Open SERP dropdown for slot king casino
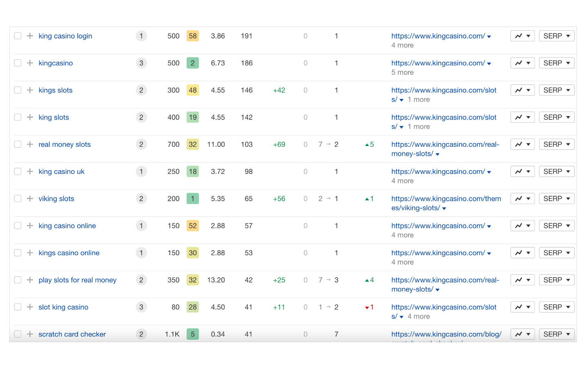The image size is (588, 368). tap(557, 307)
